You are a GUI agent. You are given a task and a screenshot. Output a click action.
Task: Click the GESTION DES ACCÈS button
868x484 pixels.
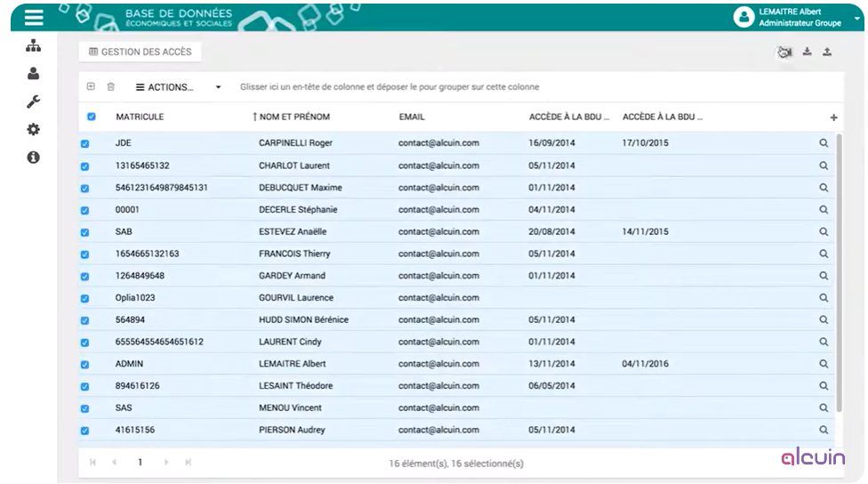click(x=141, y=52)
